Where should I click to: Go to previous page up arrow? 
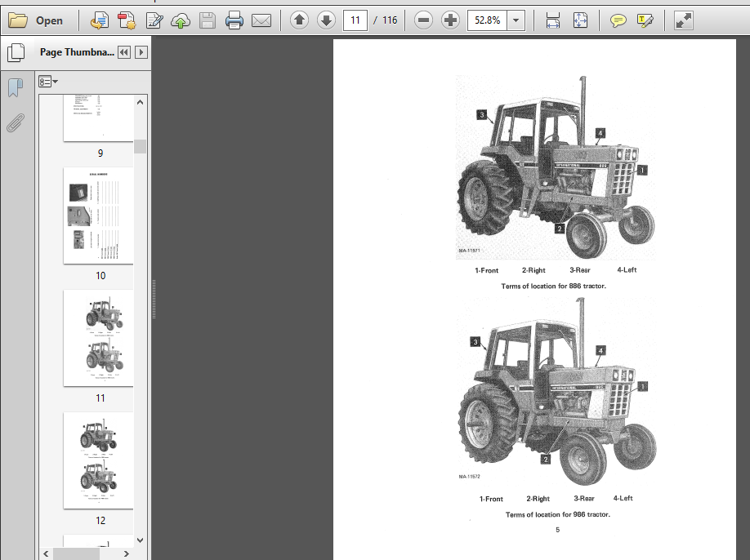[299, 20]
